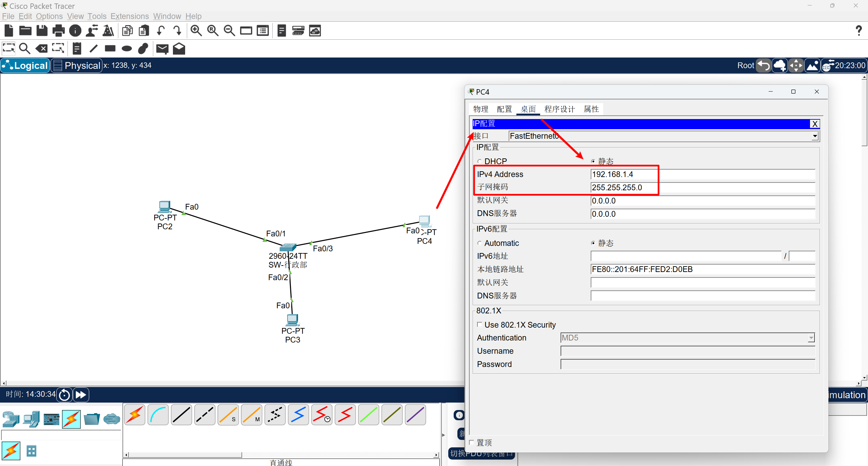Click the IPv4 Address input field

(x=703, y=174)
